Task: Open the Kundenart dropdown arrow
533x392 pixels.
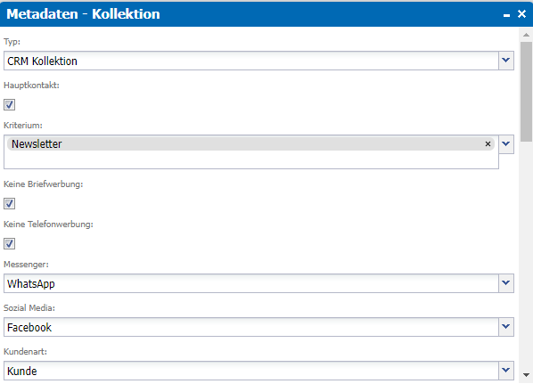Action: [x=506, y=371]
